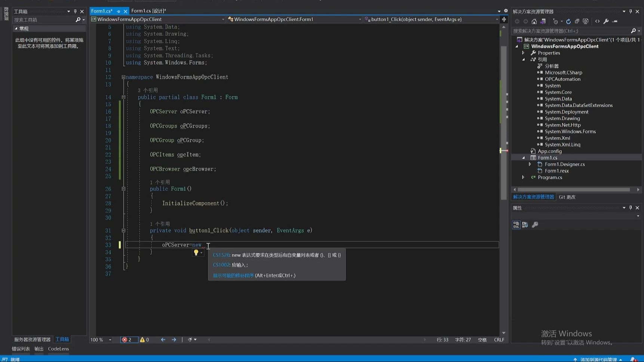Navigate backward with the left arrow
This screenshot has height=362, width=644.
point(163,340)
